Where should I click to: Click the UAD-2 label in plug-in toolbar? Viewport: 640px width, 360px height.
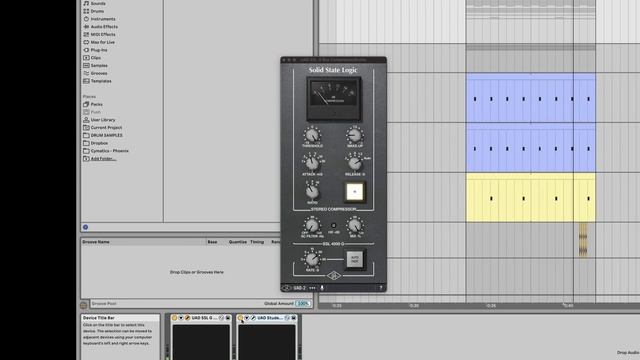(x=299, y=288)
